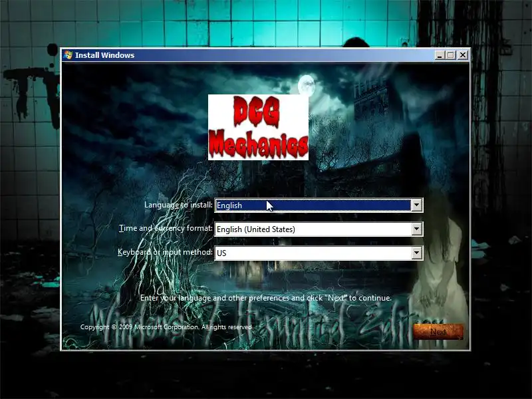Click the 'Enter your language' instruction text

(265, 298)
